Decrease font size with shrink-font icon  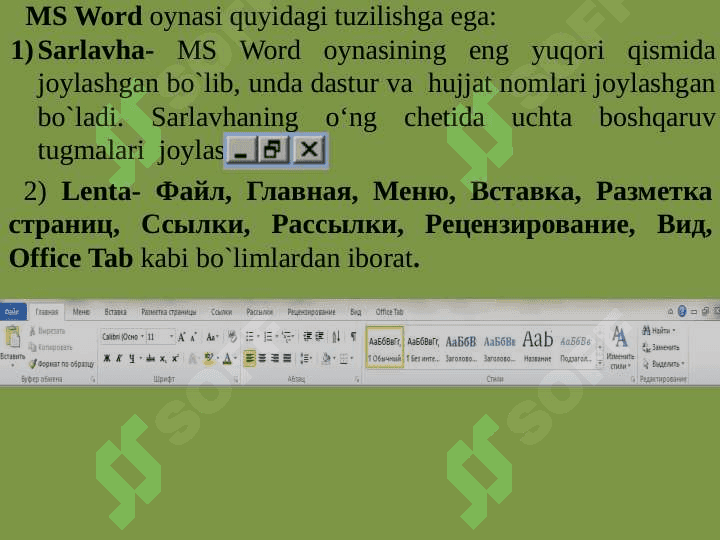point(193,338)
